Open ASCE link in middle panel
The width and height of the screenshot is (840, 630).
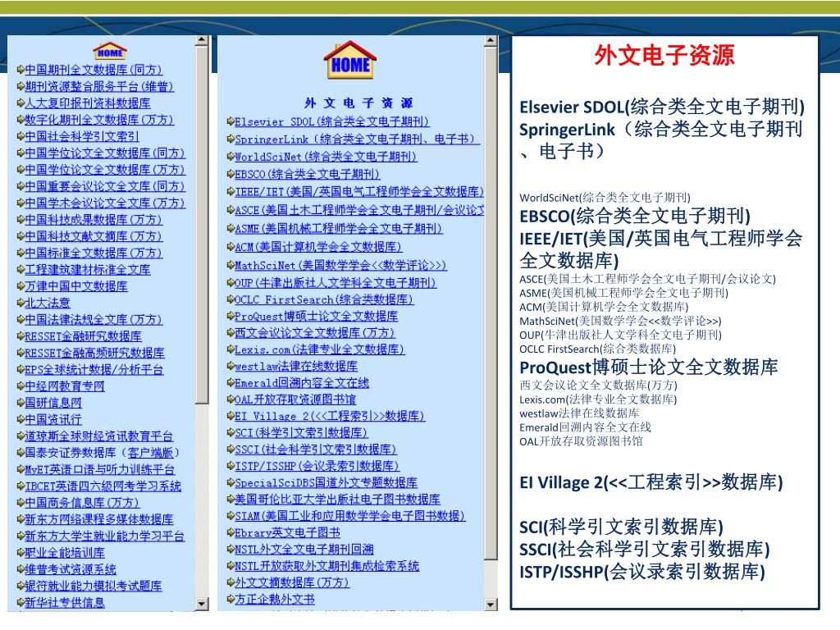(x=359, y=210)
